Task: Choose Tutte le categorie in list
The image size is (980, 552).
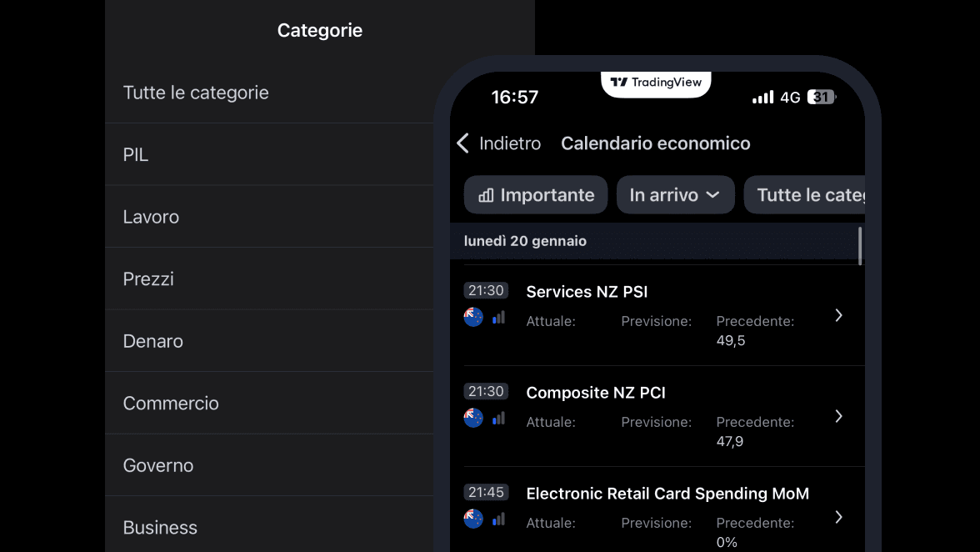Action: click(196, 93)
